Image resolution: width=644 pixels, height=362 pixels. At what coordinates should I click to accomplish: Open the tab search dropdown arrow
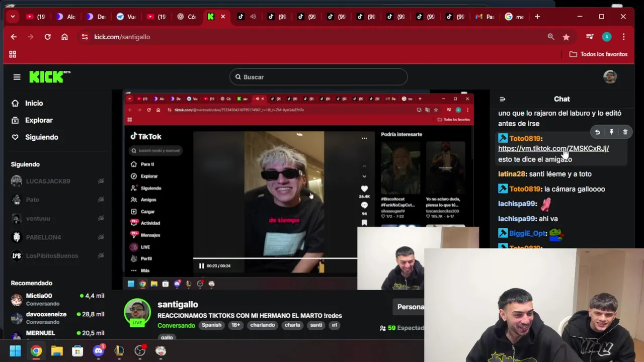pos(13,17)
